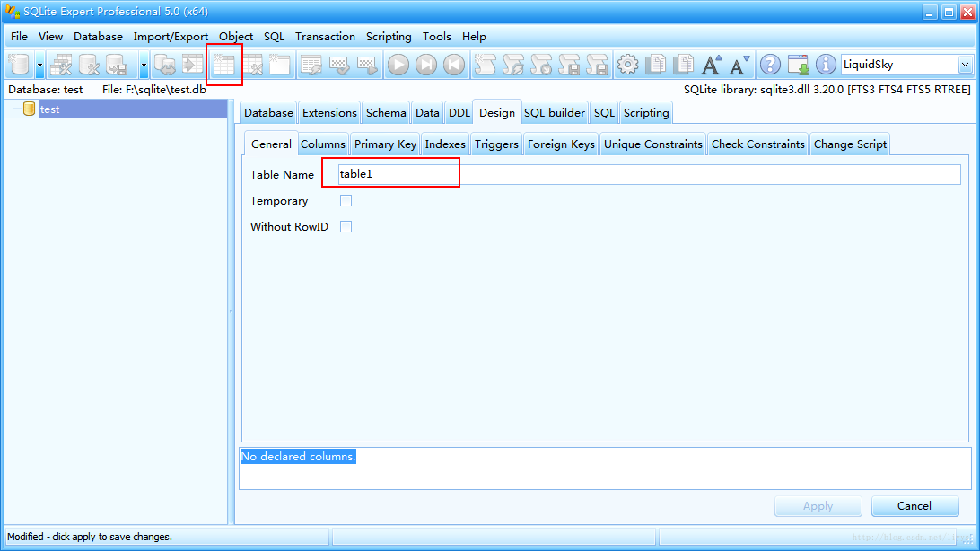The height and width of the screenshot is (551, 980).
Task: Open the Unique Constraints sub-tab
Action: [x=653, y=144]
